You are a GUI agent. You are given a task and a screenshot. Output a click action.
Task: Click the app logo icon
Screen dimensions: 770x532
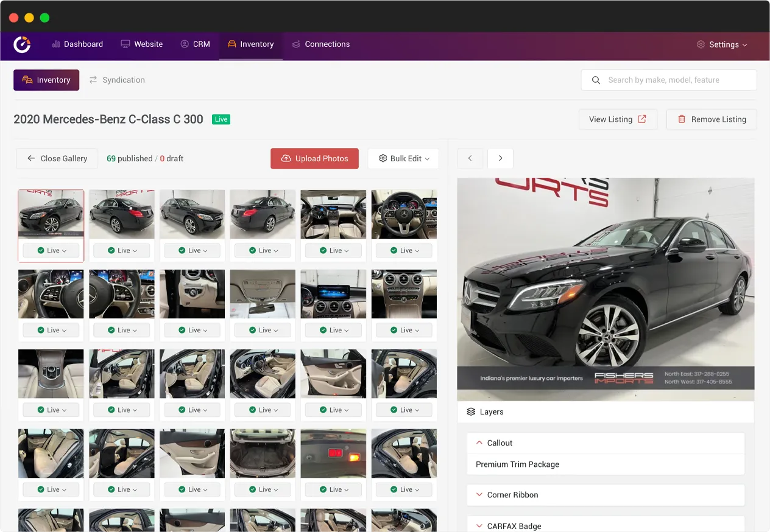pyautogui.click(x=22, y=44)
